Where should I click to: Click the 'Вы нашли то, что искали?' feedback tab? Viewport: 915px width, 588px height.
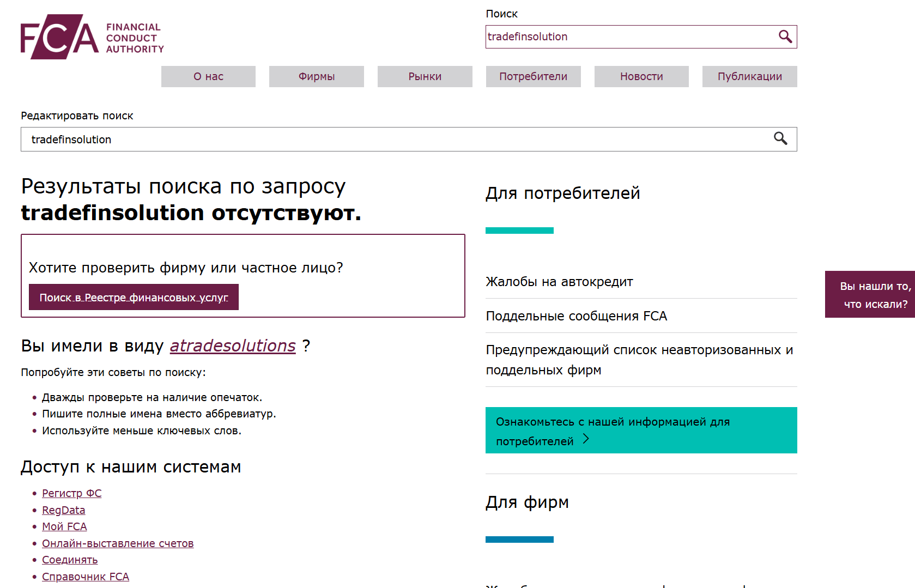pos(870,294)
